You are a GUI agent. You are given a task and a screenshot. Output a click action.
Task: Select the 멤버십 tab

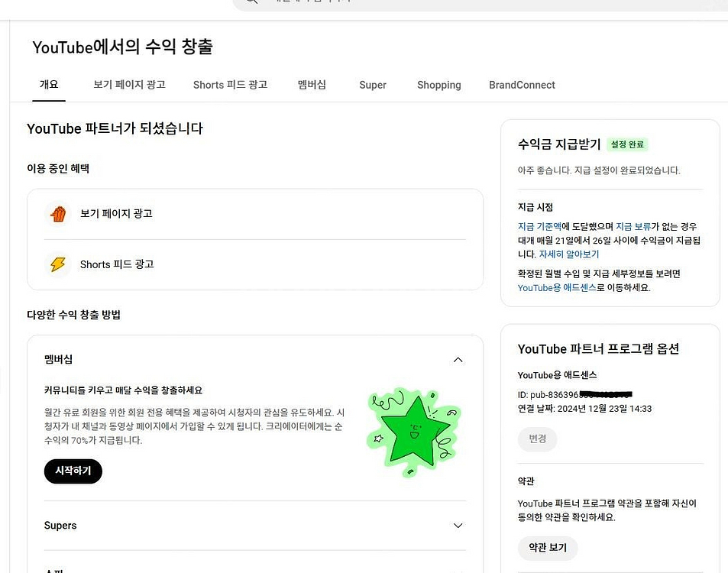[312, 85]
